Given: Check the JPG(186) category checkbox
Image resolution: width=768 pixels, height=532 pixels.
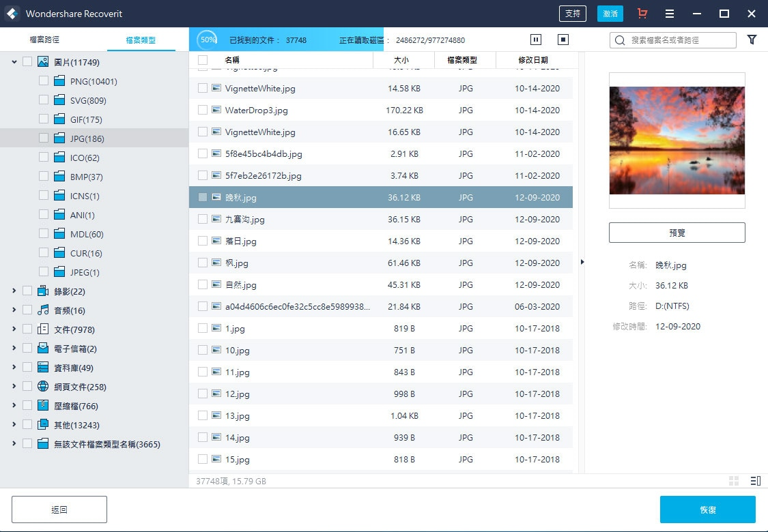Looking at the screenshot, I should coord(44,138).
